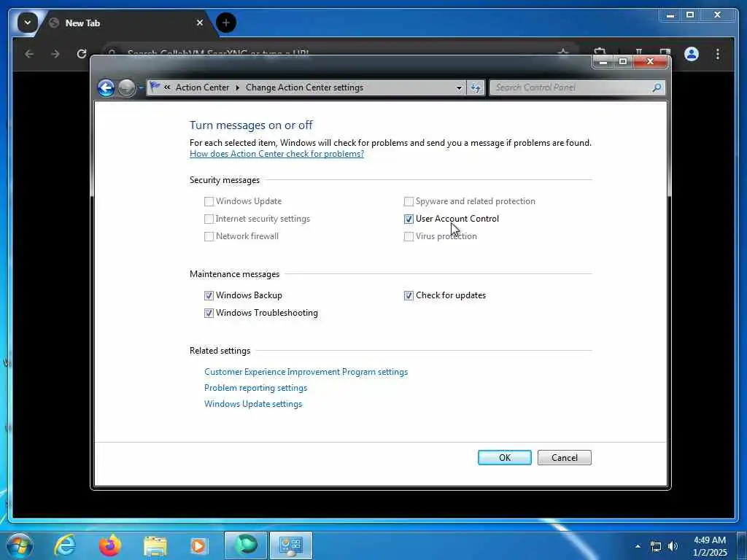Open the recent pages dropdown beside the forward arrow

(x=141, y=87)
